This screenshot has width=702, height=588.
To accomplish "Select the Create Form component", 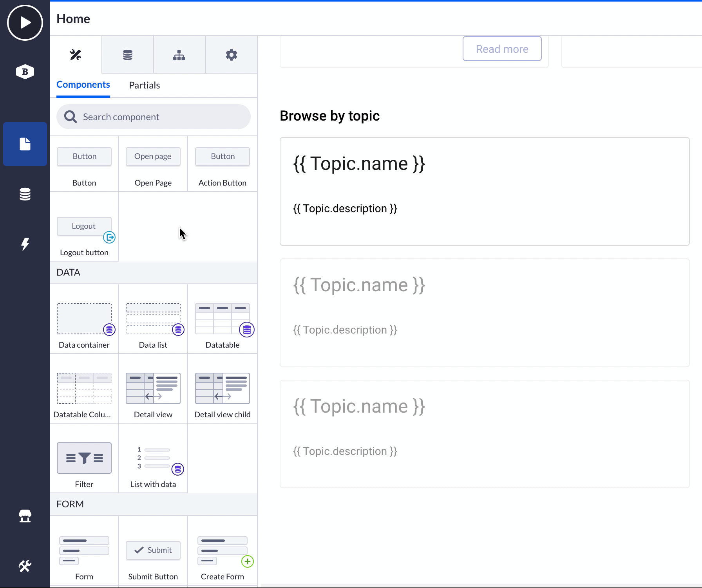I will click(x=223, y=551).
